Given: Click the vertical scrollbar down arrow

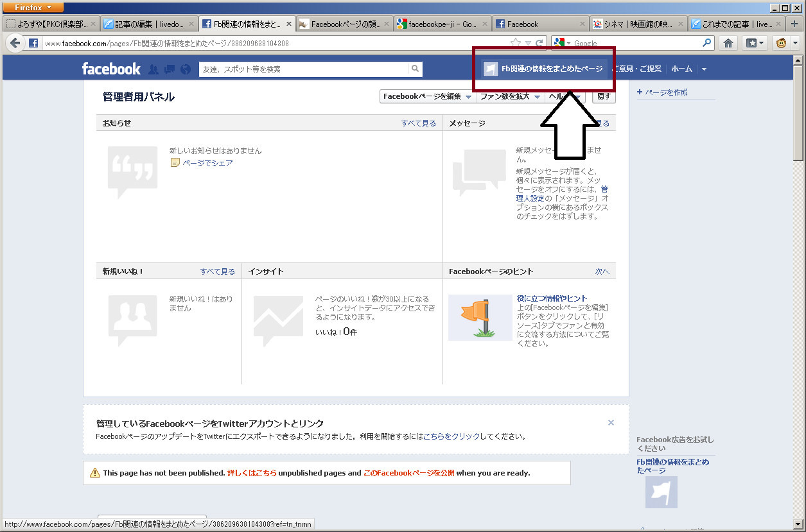Looking at the screenshot, I should click(x=798, y=525).
